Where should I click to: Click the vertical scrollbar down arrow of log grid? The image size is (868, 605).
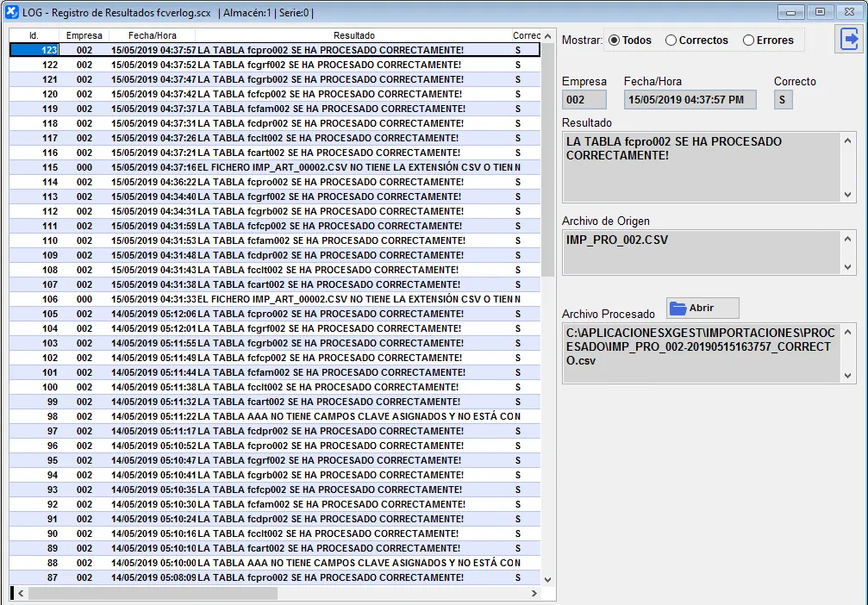coord(547,579)
